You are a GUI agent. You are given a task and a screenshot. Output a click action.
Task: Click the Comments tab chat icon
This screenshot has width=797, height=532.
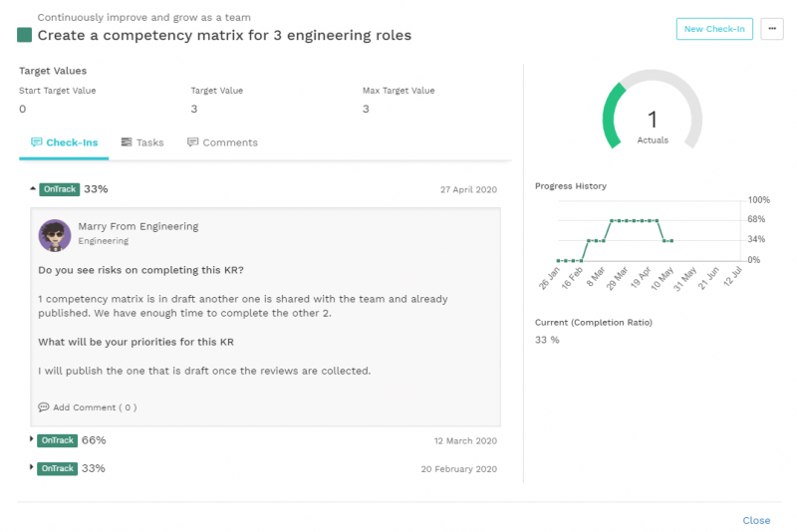(x=193, y=142)
